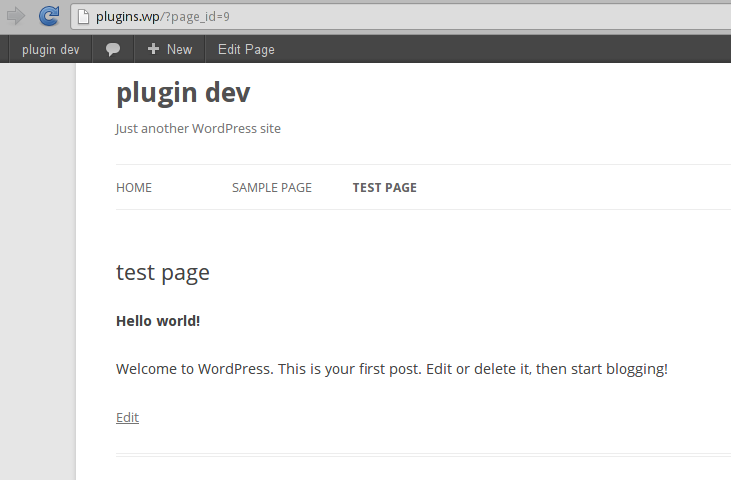
Task: Open the New content menu label
Action: pyautogui.click(x=179, y=49)
